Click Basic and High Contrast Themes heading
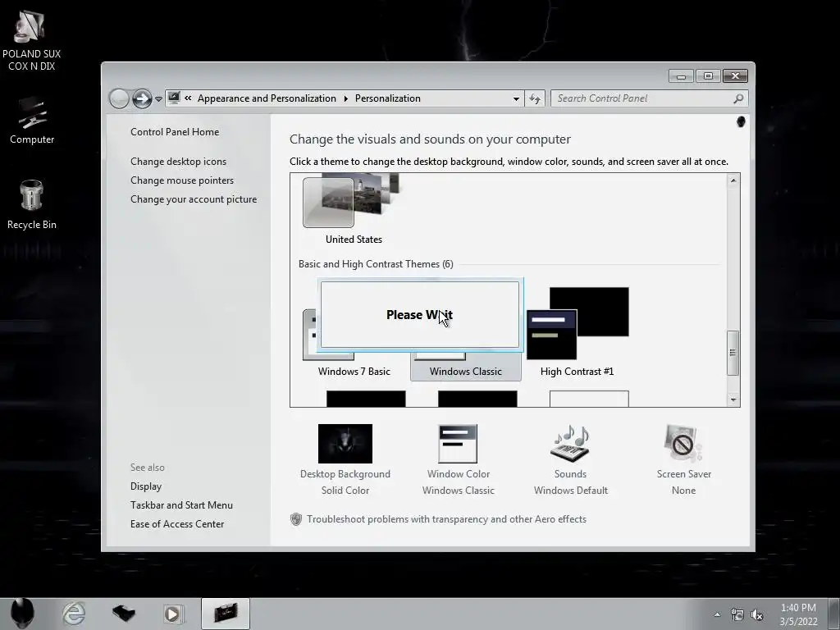 click(x=376, y=264)
